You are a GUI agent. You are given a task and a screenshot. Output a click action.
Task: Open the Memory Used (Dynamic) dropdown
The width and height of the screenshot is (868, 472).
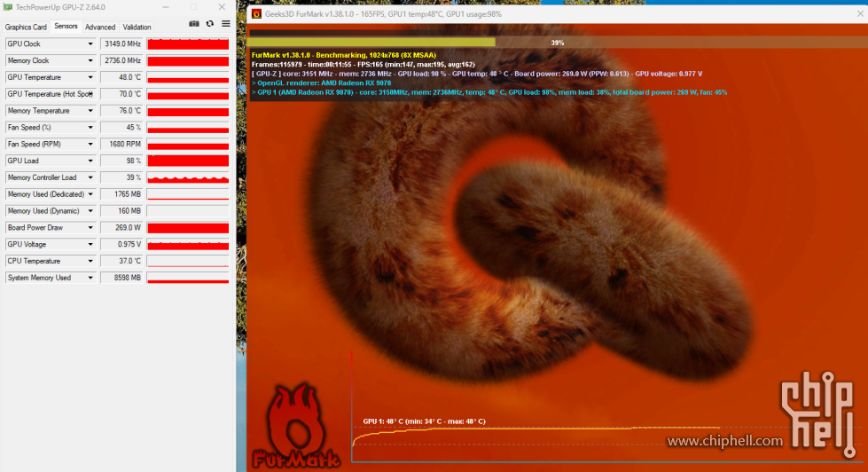(90, 211)
